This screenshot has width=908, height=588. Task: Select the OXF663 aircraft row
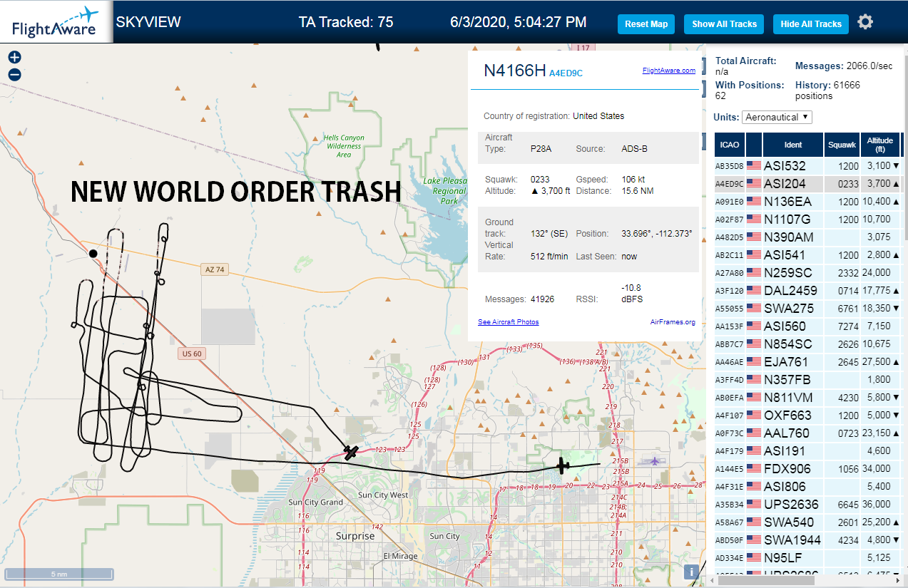tap(809, 416)
